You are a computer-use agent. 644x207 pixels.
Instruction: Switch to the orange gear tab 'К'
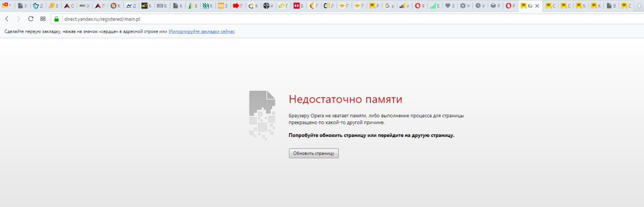pyautogui.click(x=115, y=6)
